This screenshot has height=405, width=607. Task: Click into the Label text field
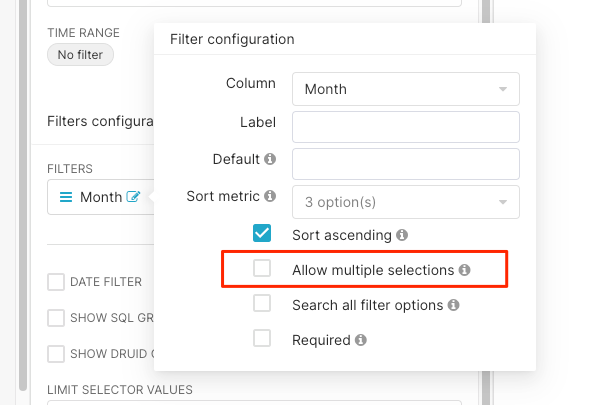(405, 127)
